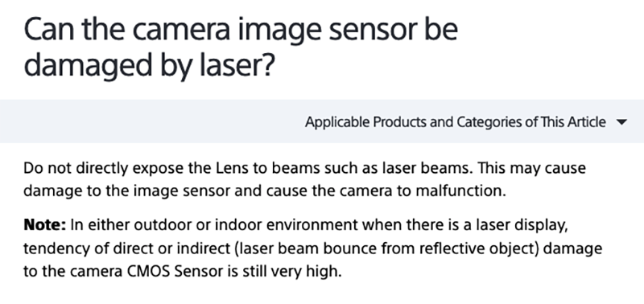Click the heading word laser with question mark
The height and width of the screenshot is (304, 644).
pos(237,66)
